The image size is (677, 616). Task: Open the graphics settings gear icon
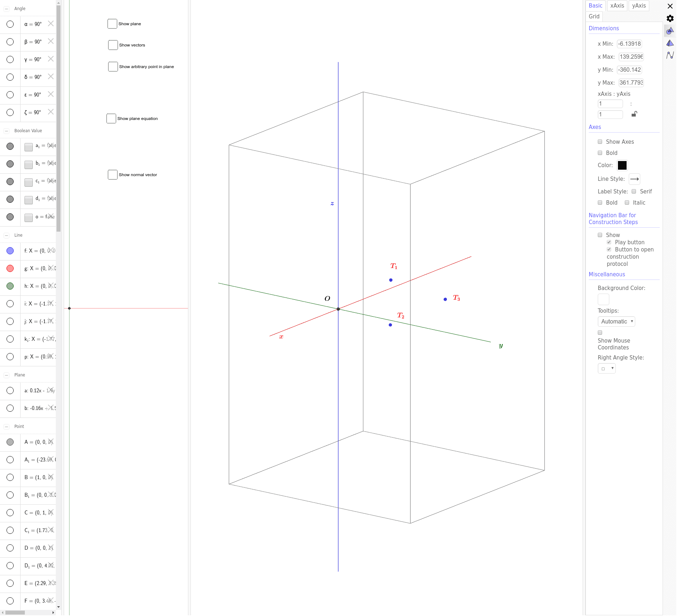670,18
